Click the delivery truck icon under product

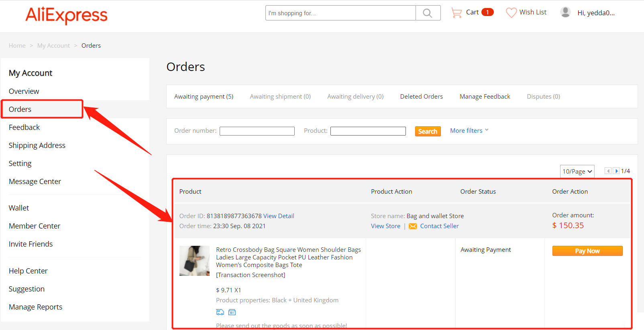(x=220, y=312)
